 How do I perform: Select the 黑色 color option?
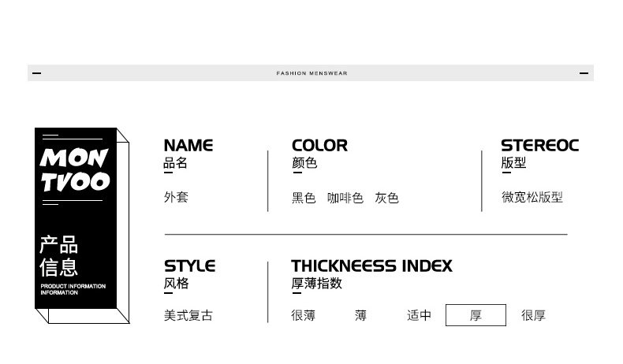[x=304, y=198]
